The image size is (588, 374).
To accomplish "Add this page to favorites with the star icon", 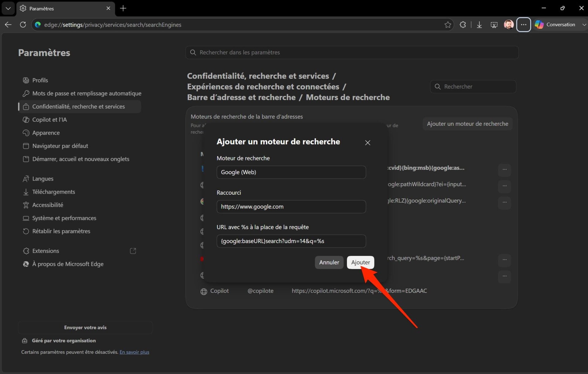I will (x=448, y=24).
